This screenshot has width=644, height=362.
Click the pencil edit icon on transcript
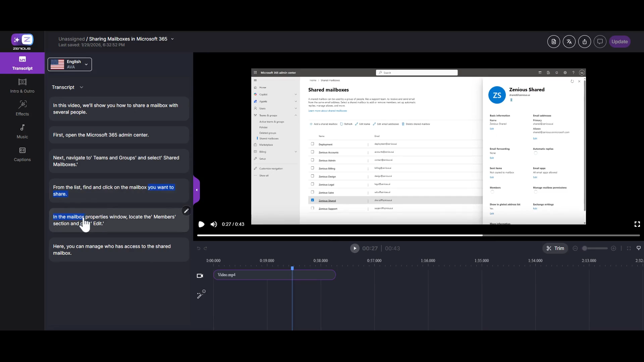click(186, 211)
